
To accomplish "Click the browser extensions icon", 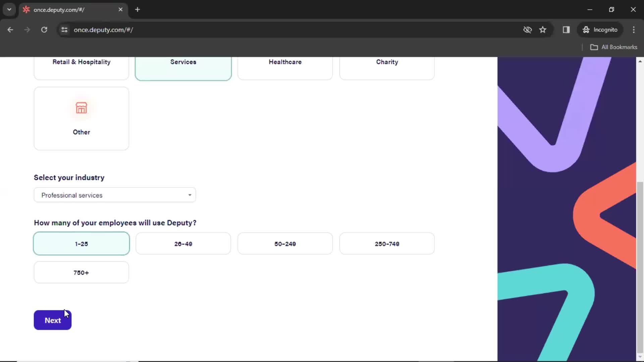I will tap(567, 29).
